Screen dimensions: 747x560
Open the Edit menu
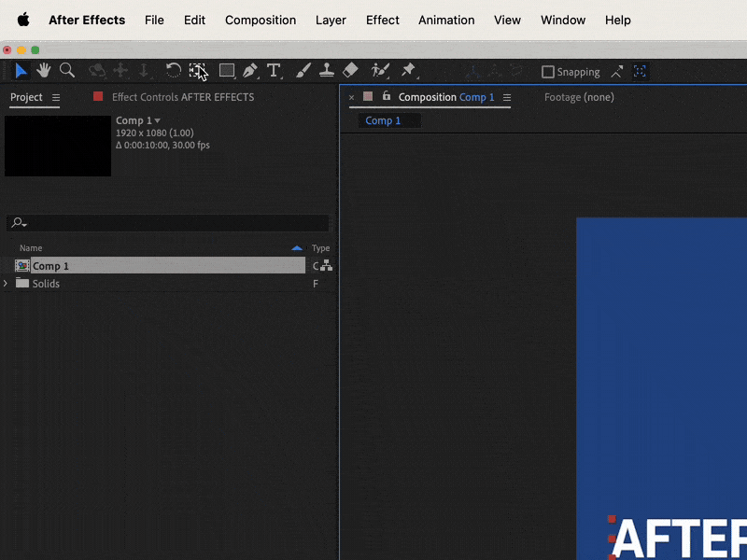point(194,20)
